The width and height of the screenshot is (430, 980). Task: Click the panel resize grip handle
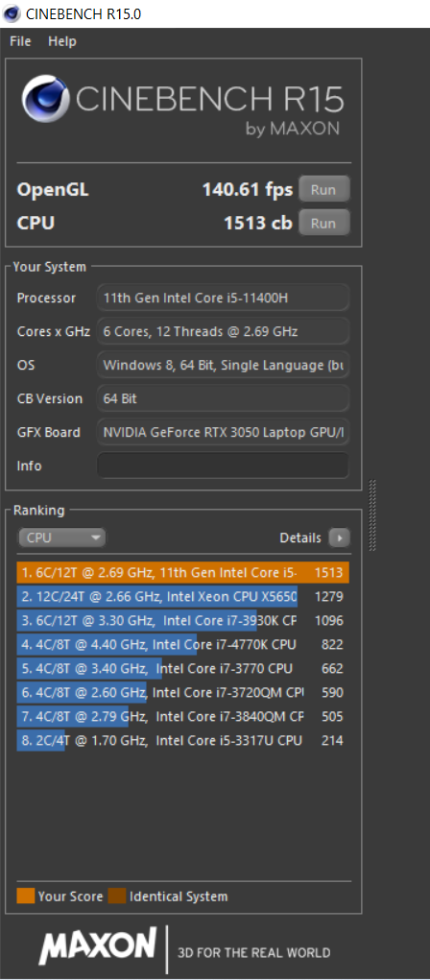(x=372, y=515)
